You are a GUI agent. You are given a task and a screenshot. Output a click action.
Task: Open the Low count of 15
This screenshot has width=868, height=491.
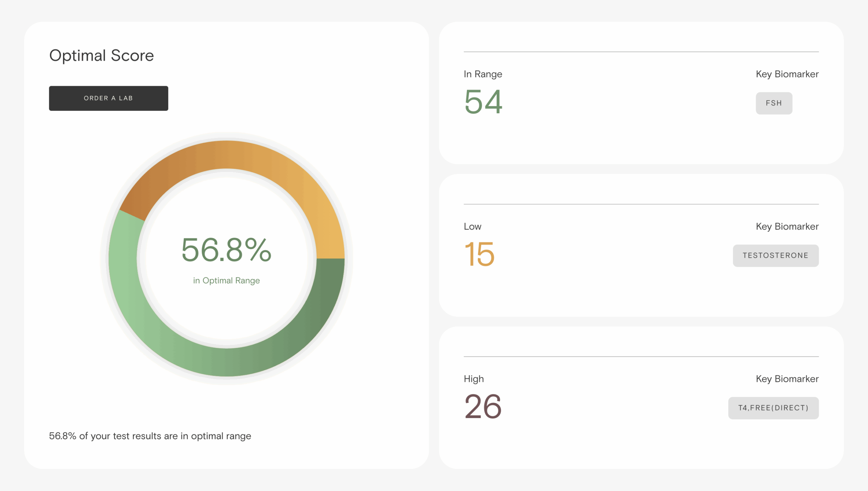pos(479,254)
